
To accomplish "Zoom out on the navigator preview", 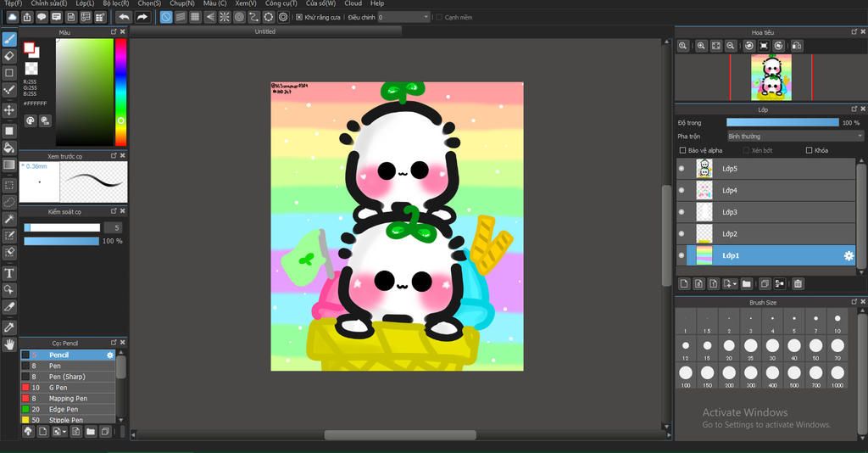I will point(730,46).
